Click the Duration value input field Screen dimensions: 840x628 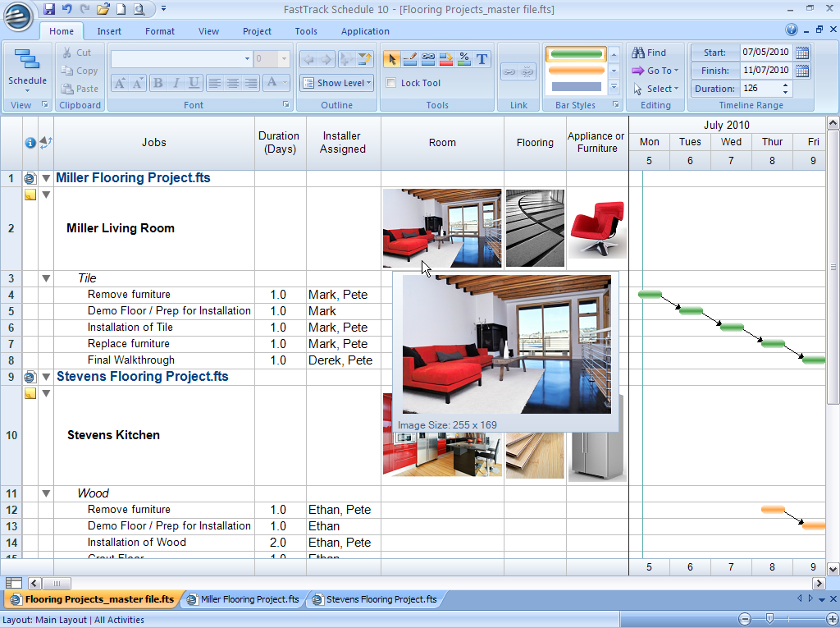click(x=760, y=89)
